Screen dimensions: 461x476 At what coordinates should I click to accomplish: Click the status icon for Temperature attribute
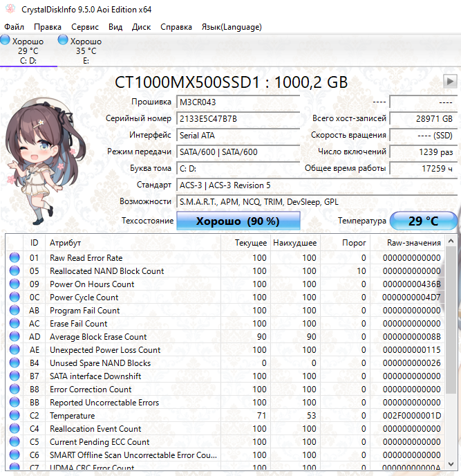(x=15, y=416)
